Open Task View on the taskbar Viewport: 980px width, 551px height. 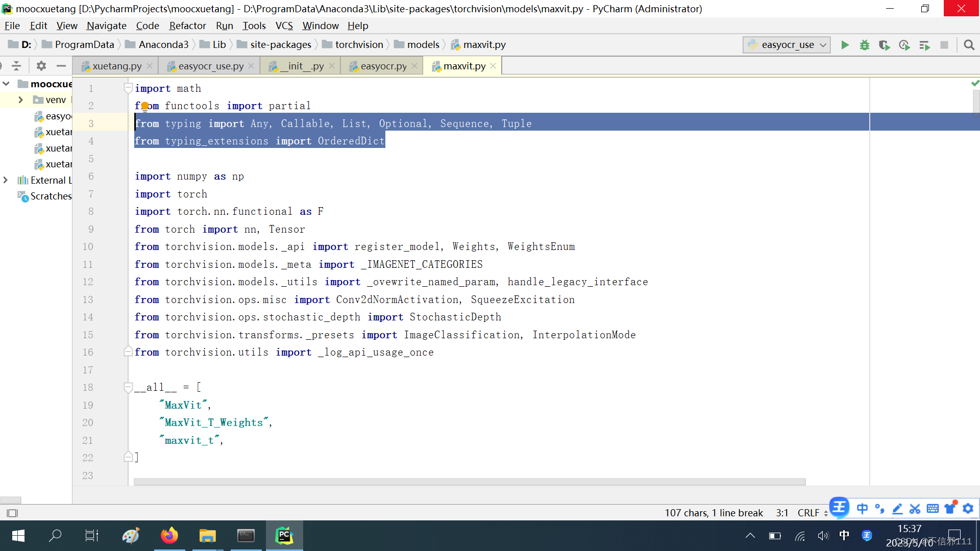(x=92, y=536)
